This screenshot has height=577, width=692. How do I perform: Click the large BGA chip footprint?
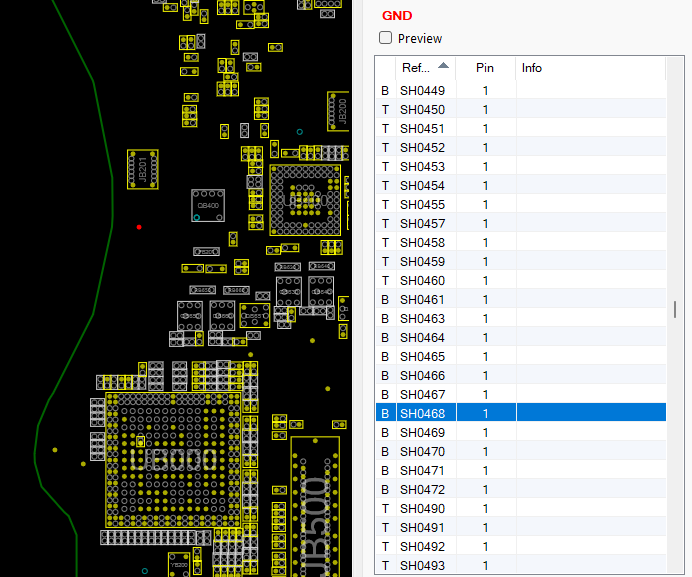tap(172, 461)
